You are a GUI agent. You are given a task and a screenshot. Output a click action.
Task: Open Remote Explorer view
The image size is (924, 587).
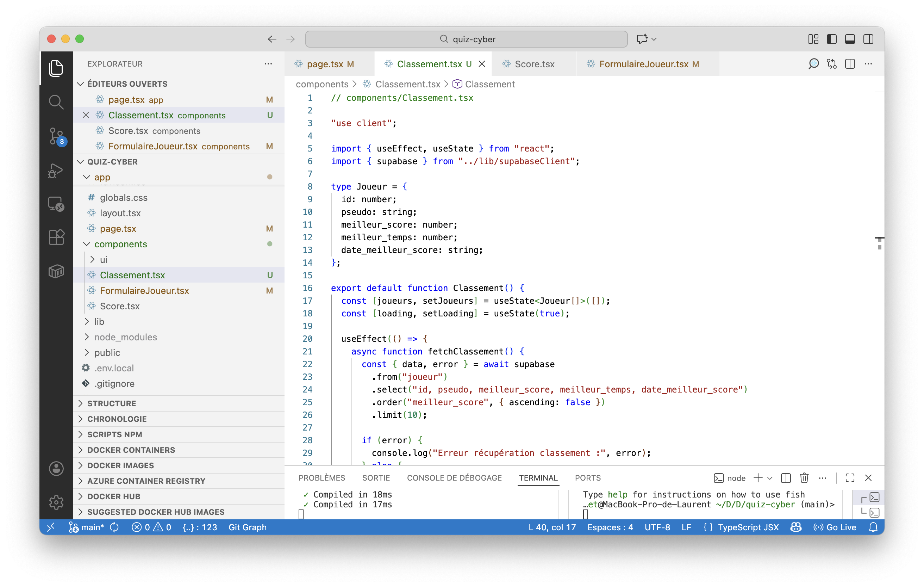[x=56, y=204]
